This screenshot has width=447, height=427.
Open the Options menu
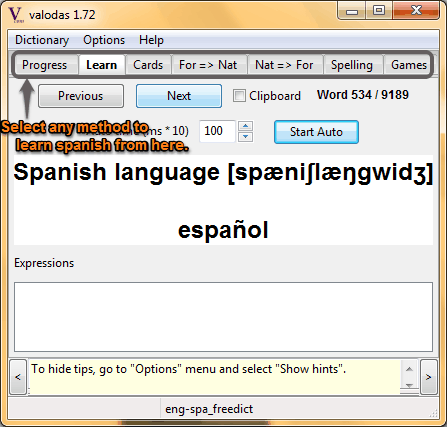pyautogui.click(x=104, y=40)
